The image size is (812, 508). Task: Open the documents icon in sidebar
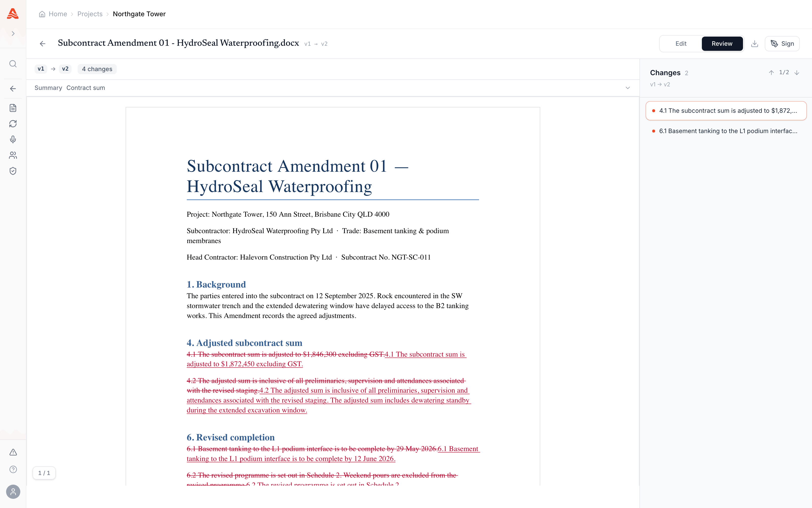click(13, 108)
